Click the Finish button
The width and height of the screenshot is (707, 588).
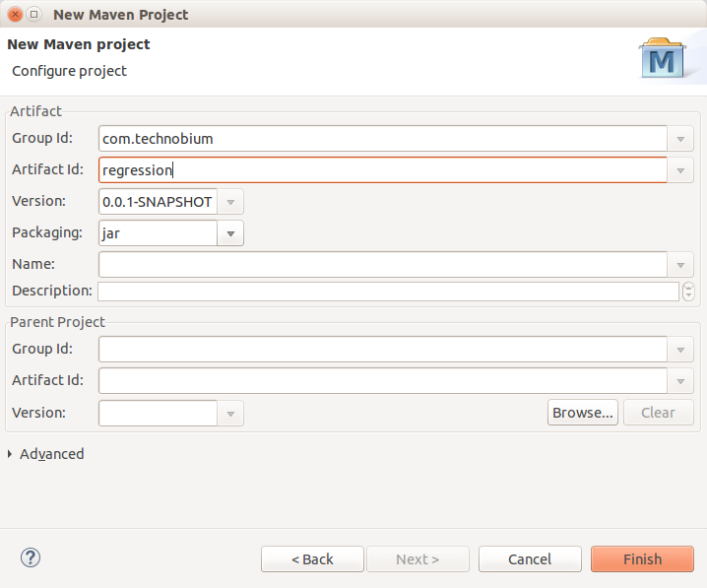point(643,559)
